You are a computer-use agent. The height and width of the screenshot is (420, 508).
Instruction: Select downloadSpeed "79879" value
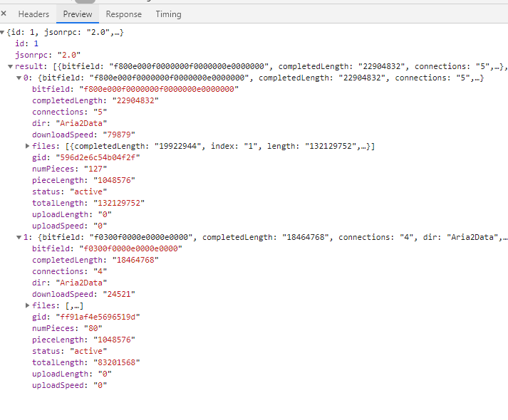(119, 135)
